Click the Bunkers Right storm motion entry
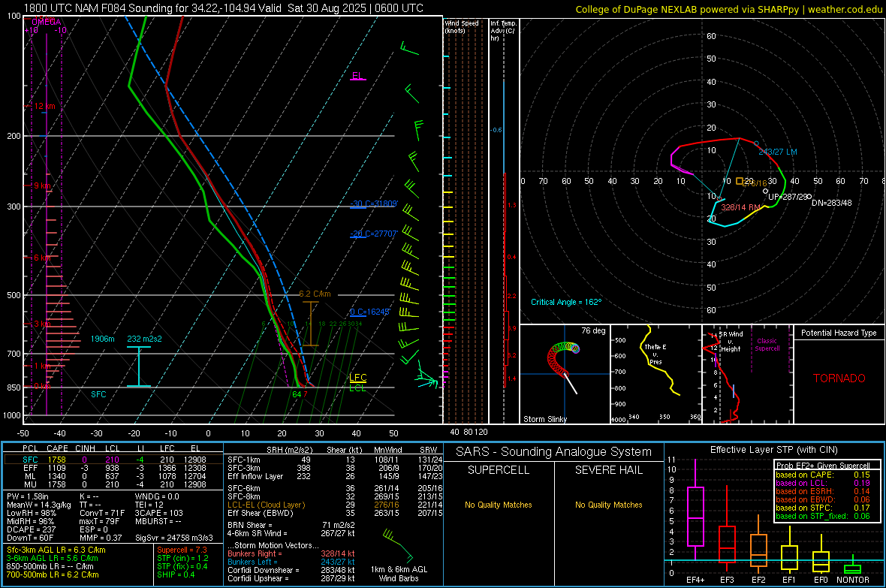The image size is (886, 588). click(291, 553)
